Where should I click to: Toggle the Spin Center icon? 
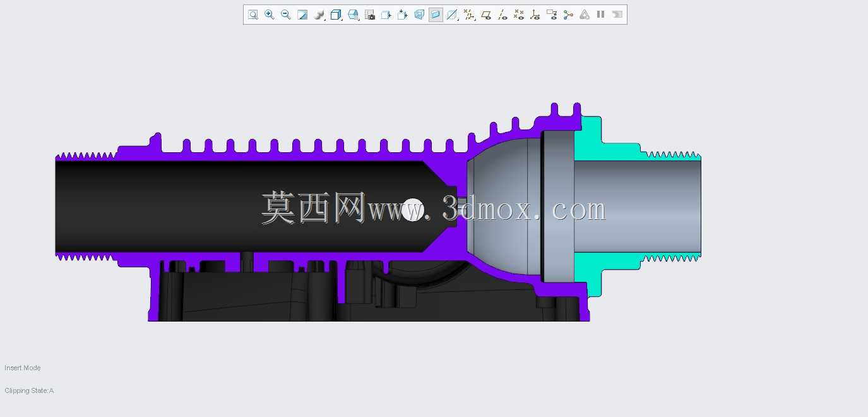coord(568,15)
